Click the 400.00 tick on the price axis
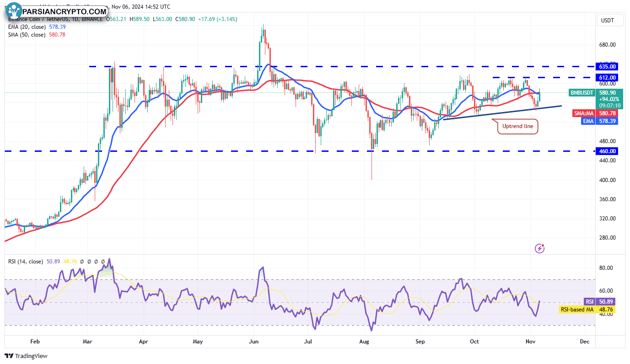The image size is (630, 364). coord(608,180)
